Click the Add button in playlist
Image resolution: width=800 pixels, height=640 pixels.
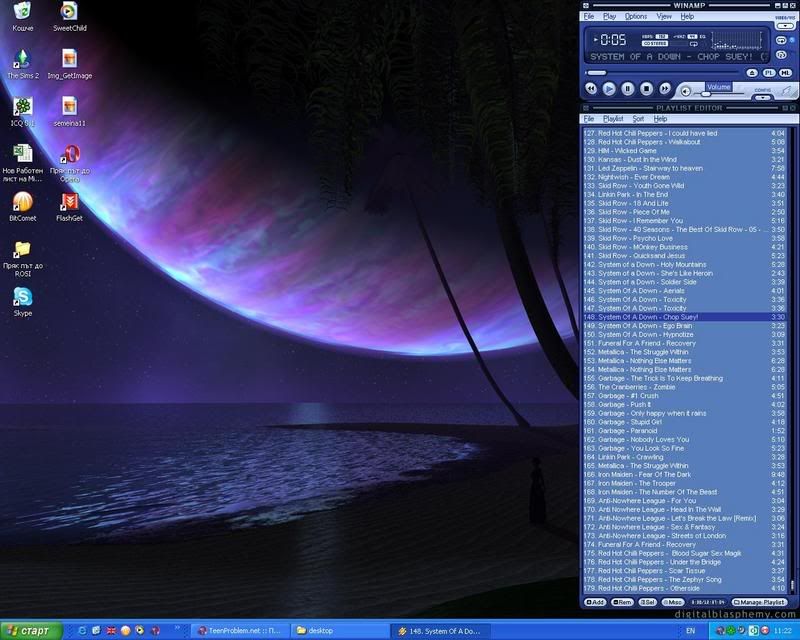click(x=595, y=602)
